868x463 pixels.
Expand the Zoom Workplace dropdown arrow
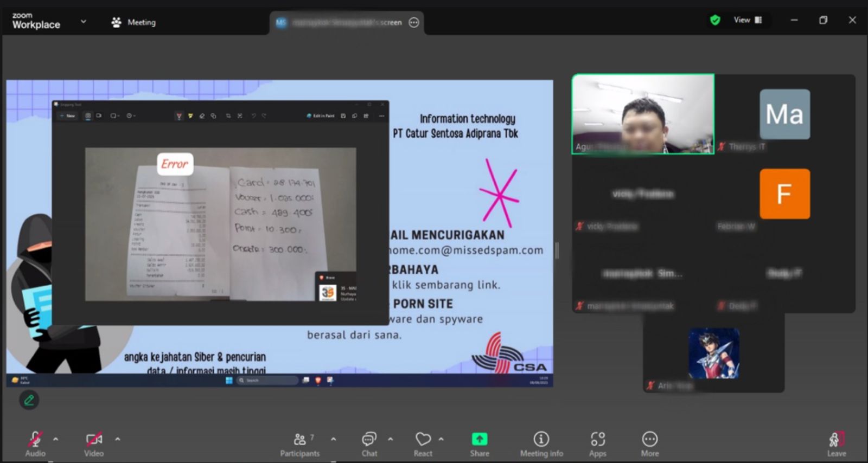(x=83, y=22)
